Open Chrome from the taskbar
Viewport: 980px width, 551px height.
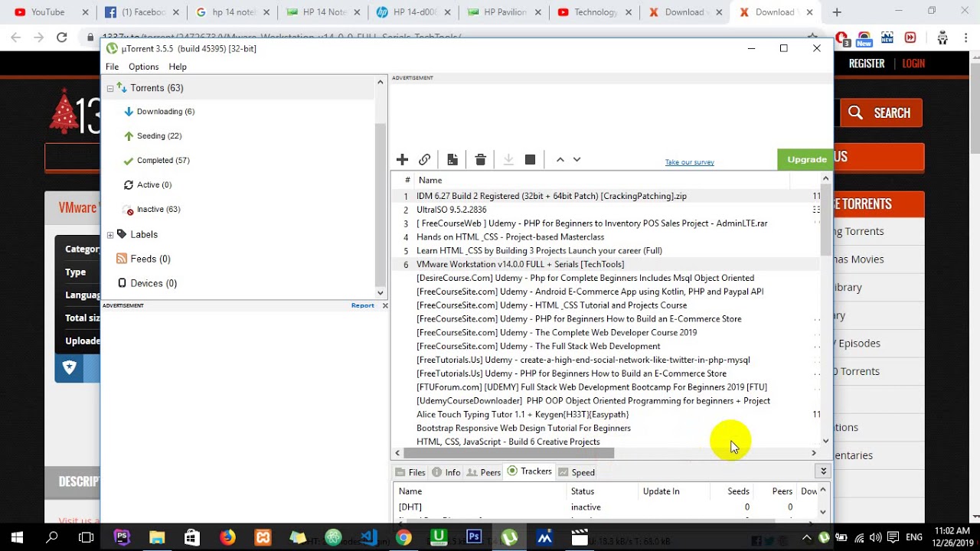[x=403, y=537]
